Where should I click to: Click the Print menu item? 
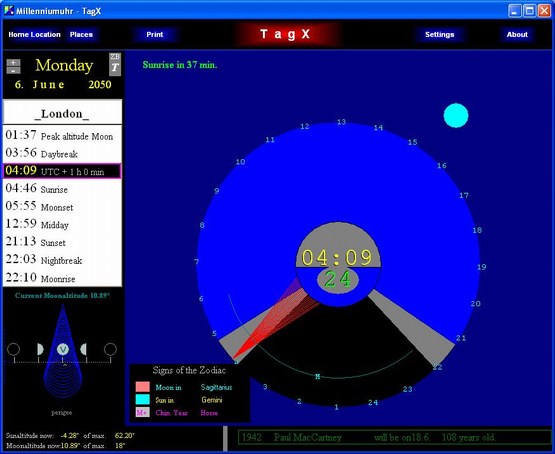click(x=155, y=35)
